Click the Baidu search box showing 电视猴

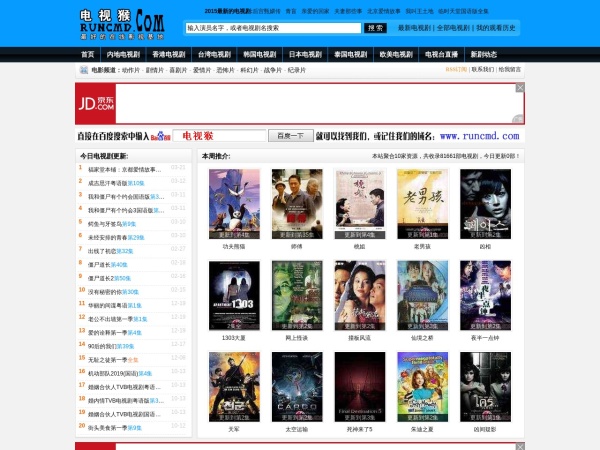pos(219,136)
